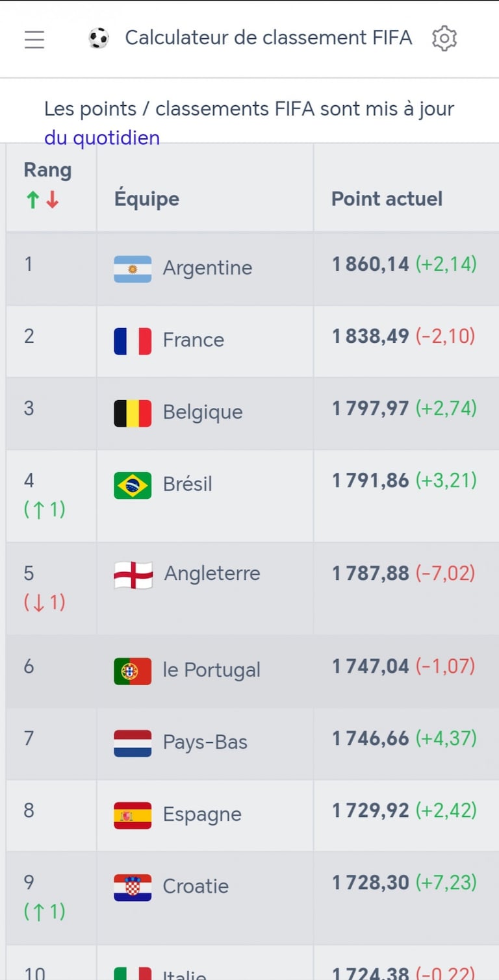This screenshot has height=980, width=499.
Task: Click the Brazil flag icon
Action: coord(133,485)
